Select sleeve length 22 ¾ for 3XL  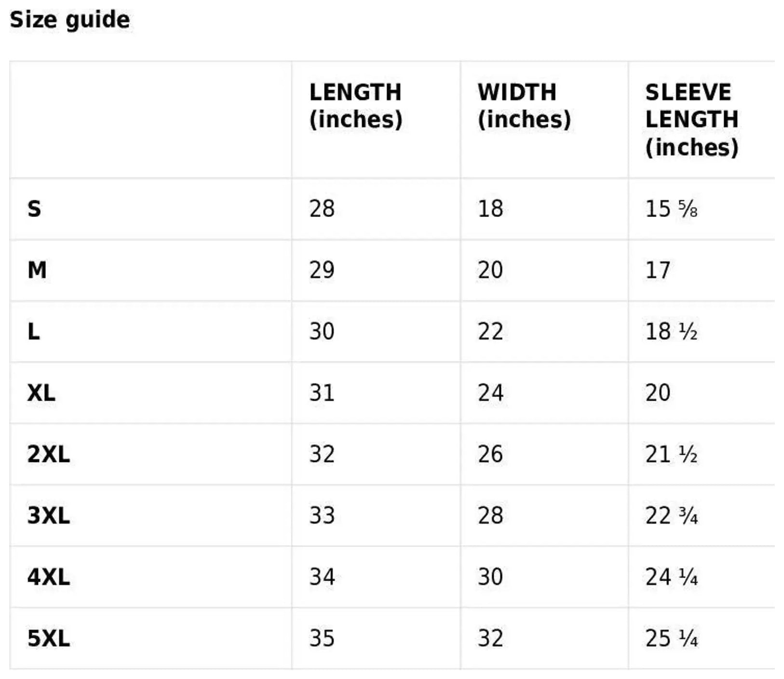(x=671, y=516)
